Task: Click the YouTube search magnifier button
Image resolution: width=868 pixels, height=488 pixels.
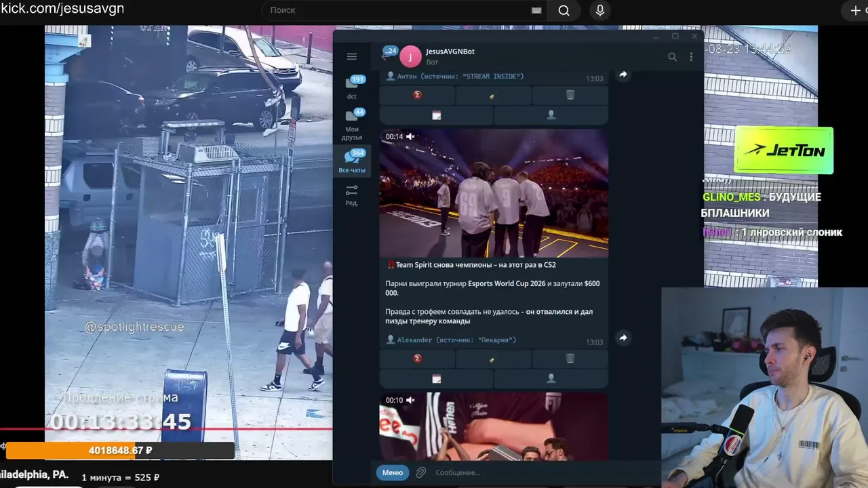Action: pos(564,10)
